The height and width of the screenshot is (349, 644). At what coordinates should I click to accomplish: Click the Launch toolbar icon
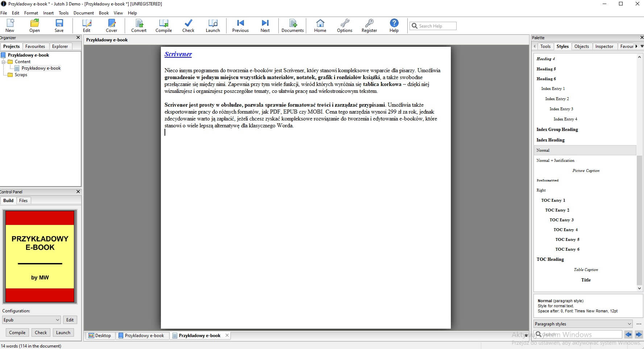coord(213,26)
